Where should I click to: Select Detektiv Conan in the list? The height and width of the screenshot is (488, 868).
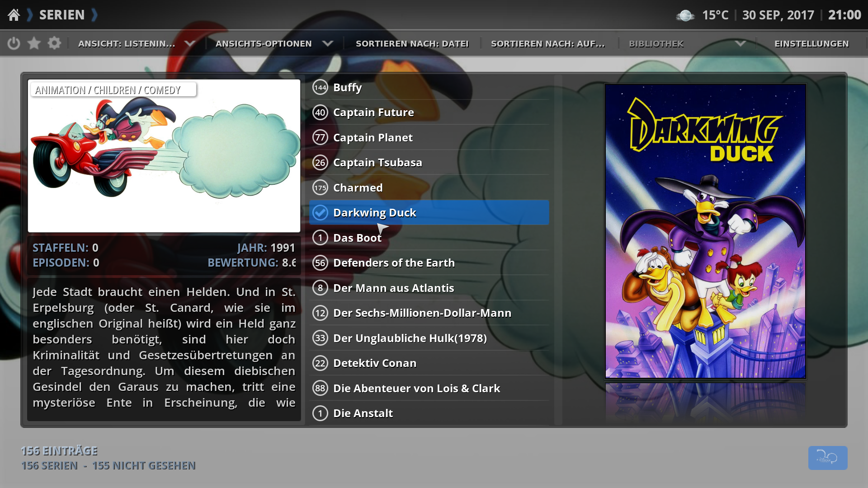coord(429,363)
